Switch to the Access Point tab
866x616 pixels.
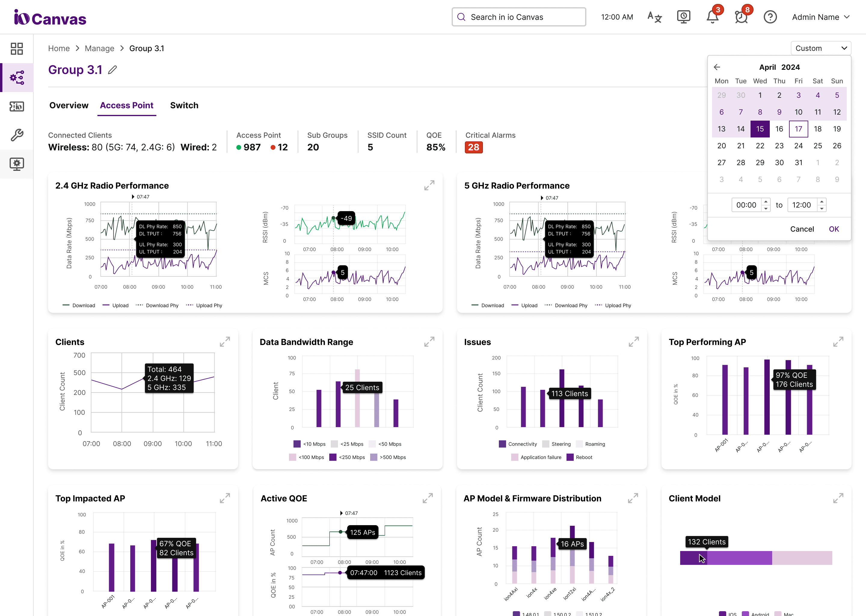[127, 106]
